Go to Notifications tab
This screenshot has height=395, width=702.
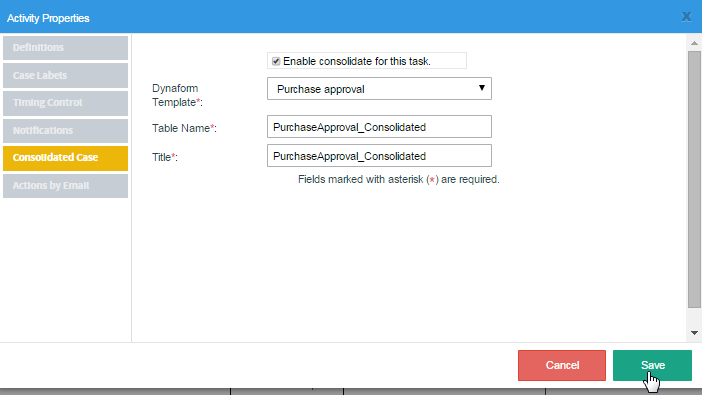65,131
